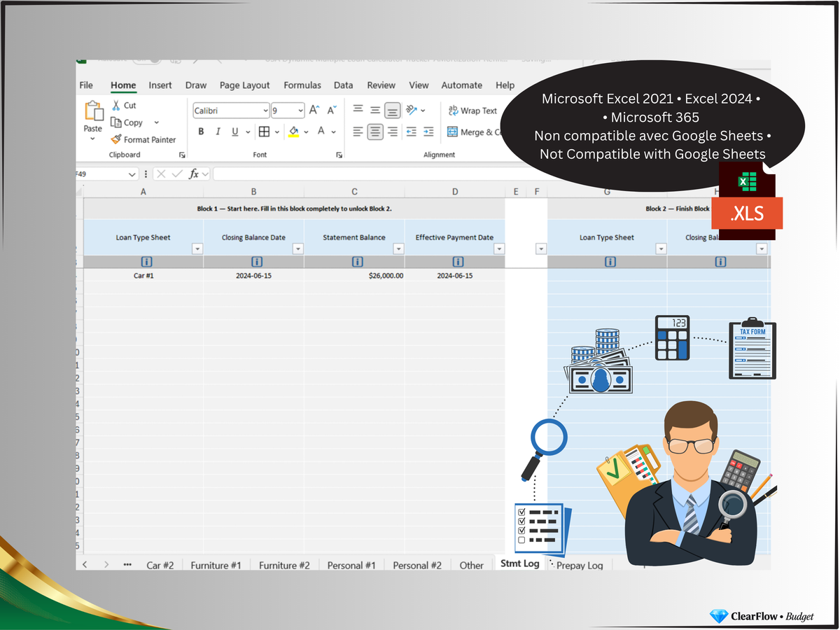Click info icon under Block 2 Loan Type Sheet
The height and width of the screenshot is (630, 840).
click(610, 262)
